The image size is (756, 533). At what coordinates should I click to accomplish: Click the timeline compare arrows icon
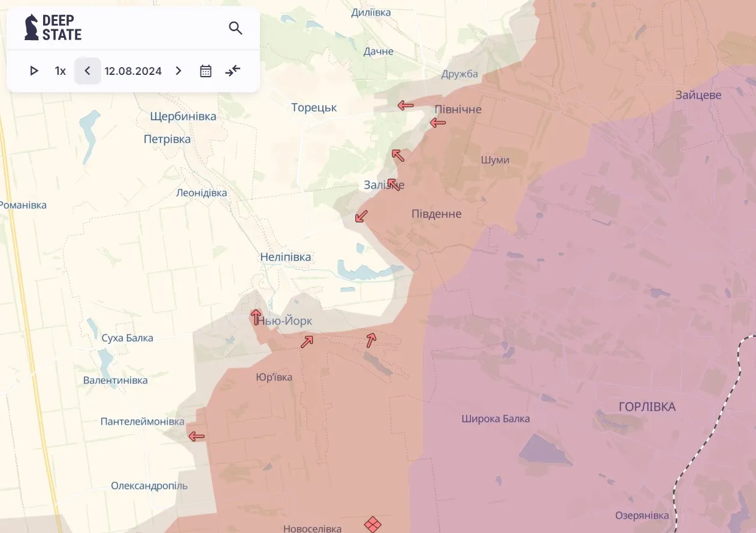232,71
